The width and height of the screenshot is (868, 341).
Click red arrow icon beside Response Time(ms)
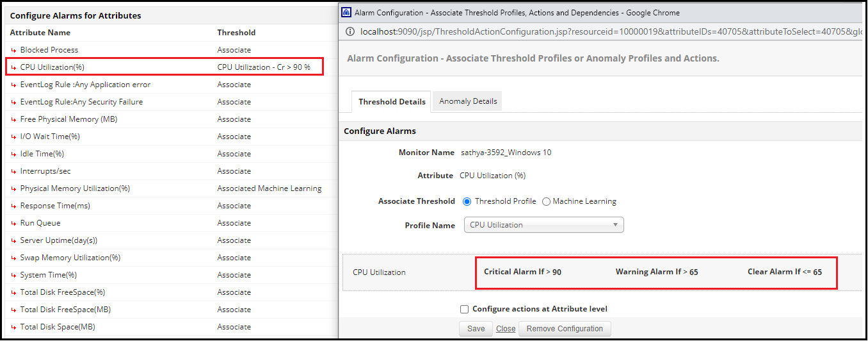13,206
